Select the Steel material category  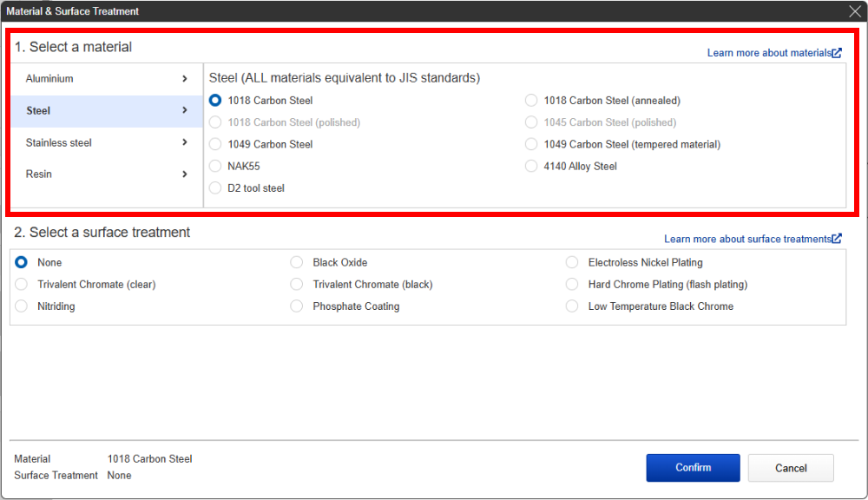pyautogui.click(x=39, y=111)
